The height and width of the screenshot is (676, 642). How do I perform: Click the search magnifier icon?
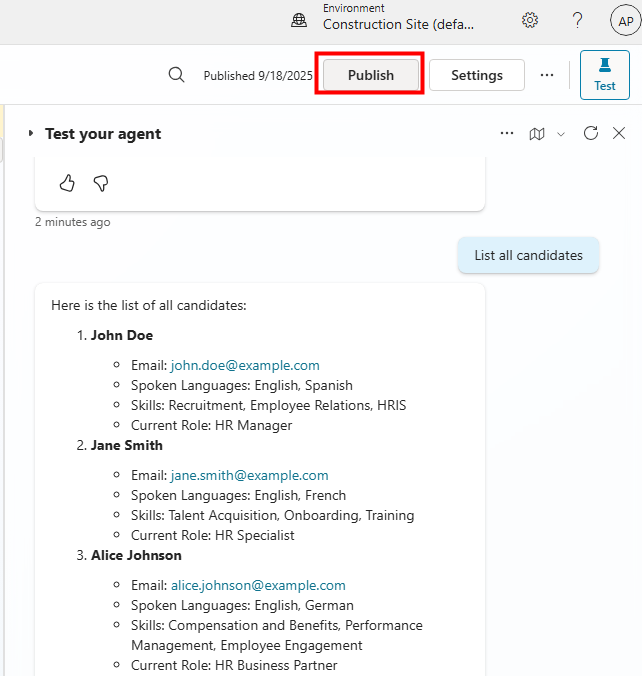click(x=176, y=75)
